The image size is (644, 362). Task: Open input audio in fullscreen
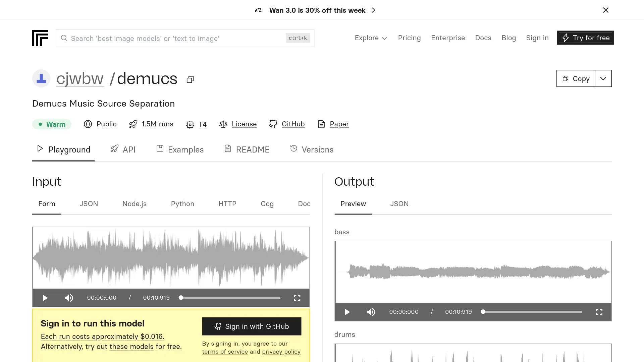click(x=297, y=298)
